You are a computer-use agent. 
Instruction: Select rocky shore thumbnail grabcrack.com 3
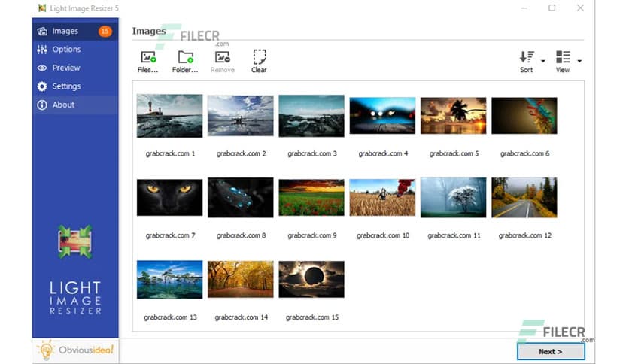click(x=311, y=116)
